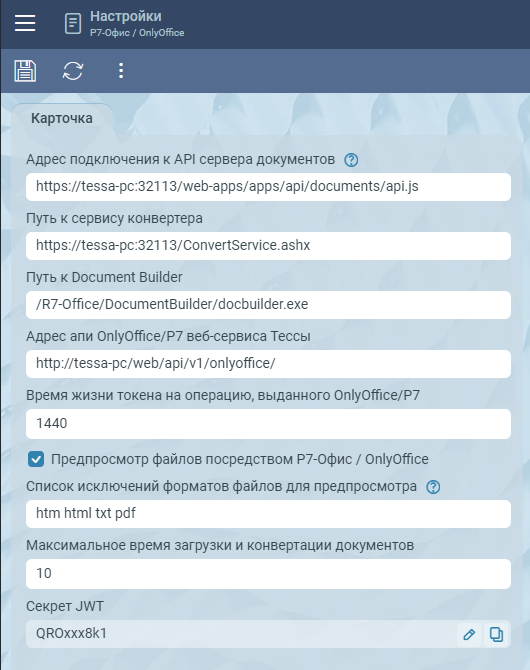
Task: Click the format exclusions field with htm html
Action: pyautogui.click(x=268, y=514)
